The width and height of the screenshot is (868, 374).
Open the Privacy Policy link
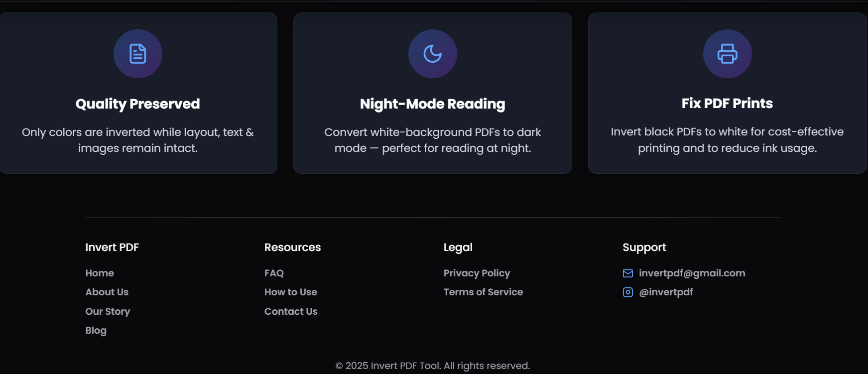coord(477,273)
